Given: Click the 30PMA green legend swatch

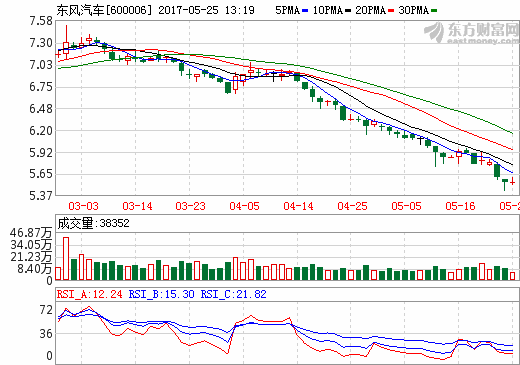Looking at the screenshot, I should (x=434, y=11).
